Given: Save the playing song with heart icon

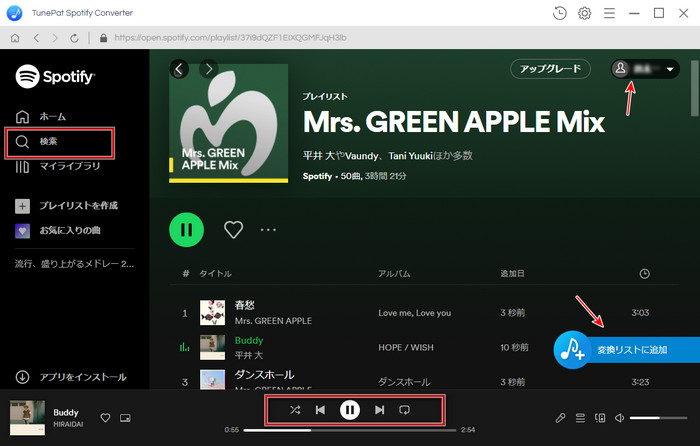Looking at the screenshot, I should tap(105, 418).
